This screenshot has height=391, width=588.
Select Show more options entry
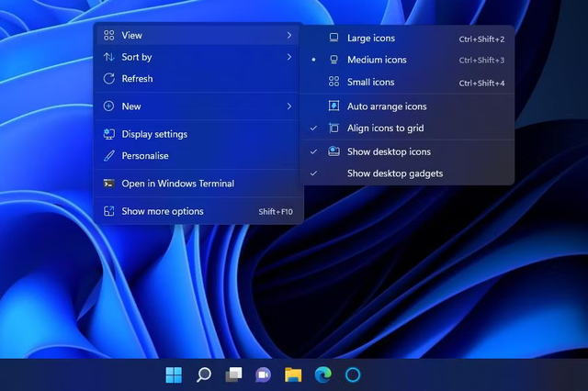198,211
